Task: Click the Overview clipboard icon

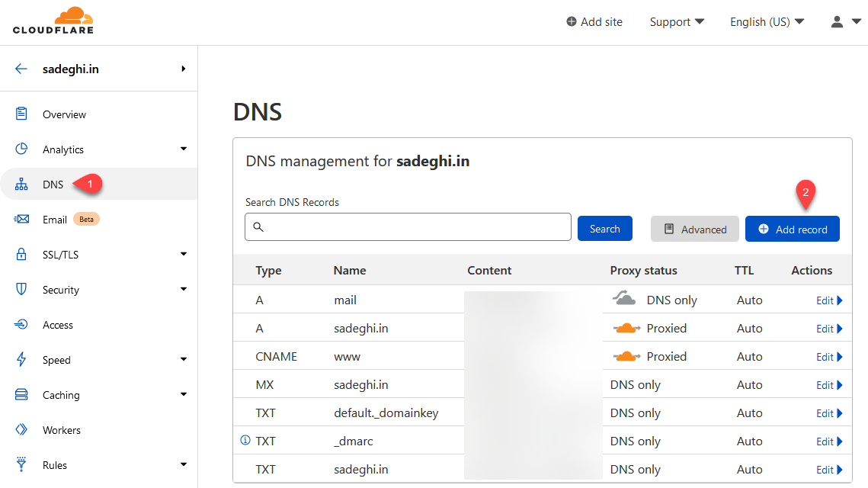Action: point(21,114)
